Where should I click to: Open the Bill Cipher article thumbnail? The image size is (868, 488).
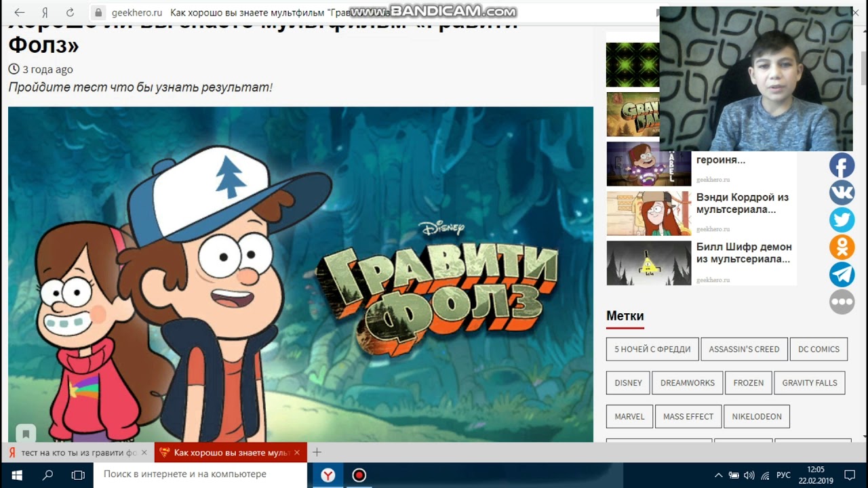(649, 263)
